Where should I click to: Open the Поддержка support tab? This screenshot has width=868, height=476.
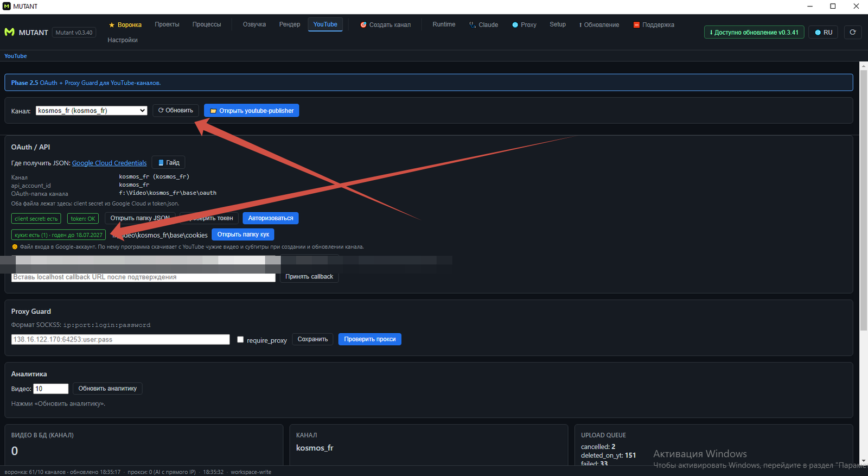pos(654,25)
